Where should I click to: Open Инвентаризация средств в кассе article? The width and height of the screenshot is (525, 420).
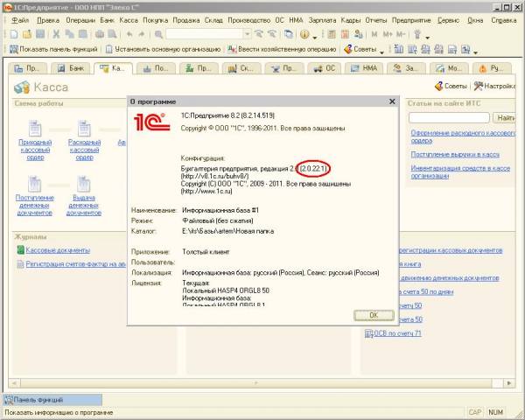tap(460, 171)
